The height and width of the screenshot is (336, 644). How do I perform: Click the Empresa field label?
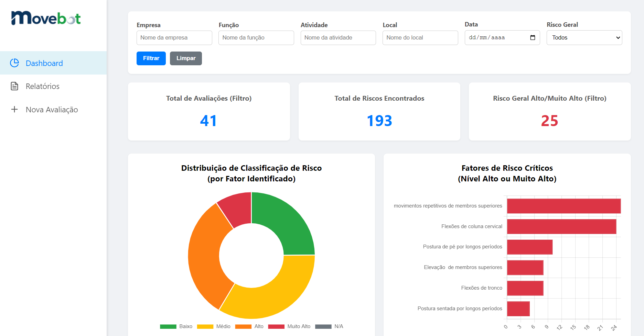[149, 25]
